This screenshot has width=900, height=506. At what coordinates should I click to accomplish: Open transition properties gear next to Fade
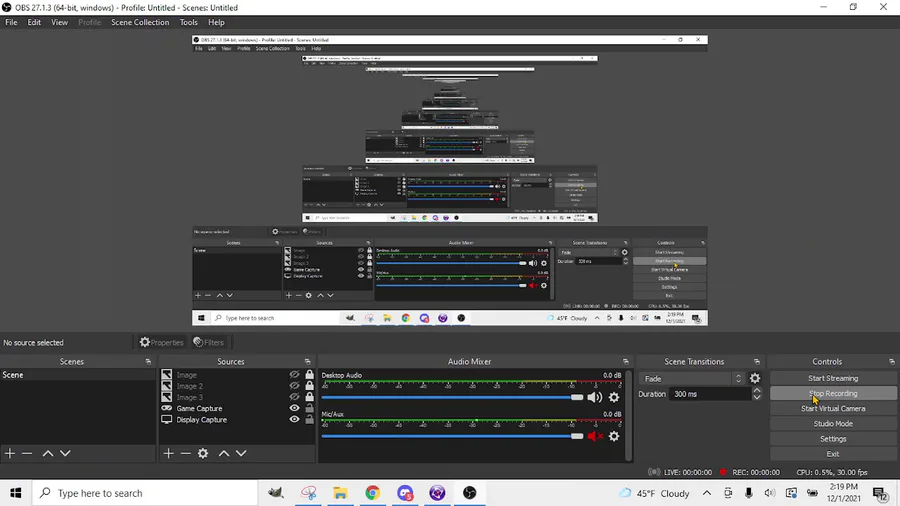pos(755,379)
